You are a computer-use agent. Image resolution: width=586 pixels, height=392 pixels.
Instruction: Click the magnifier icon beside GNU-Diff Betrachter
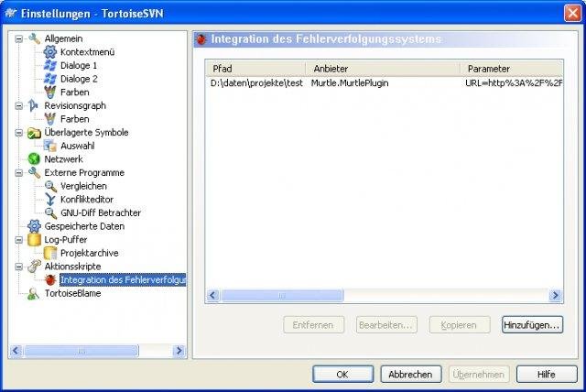click(50, 213)
